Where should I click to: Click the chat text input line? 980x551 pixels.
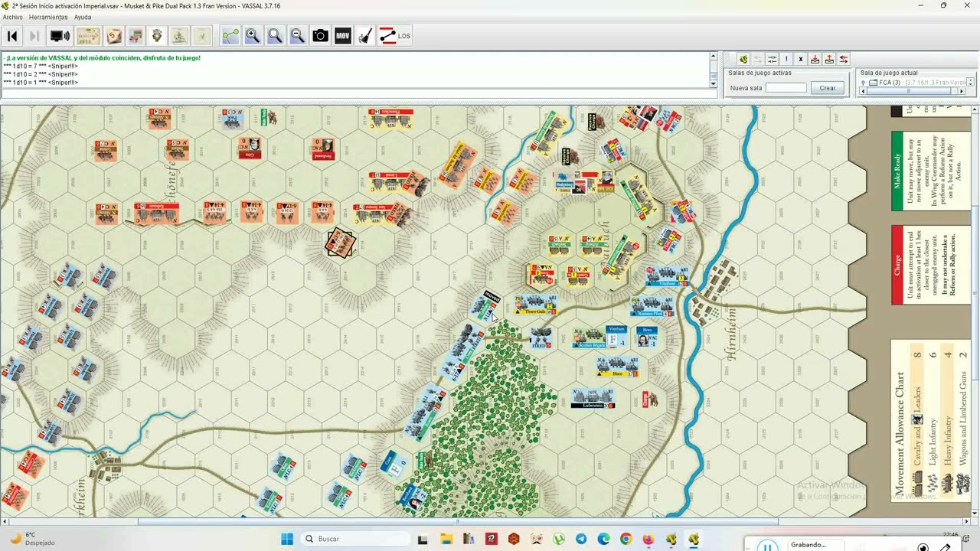pos(358,94)
